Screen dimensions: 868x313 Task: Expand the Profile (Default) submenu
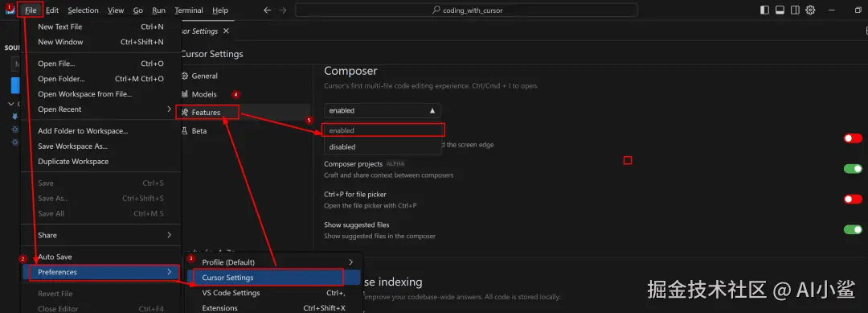[273, 262]
